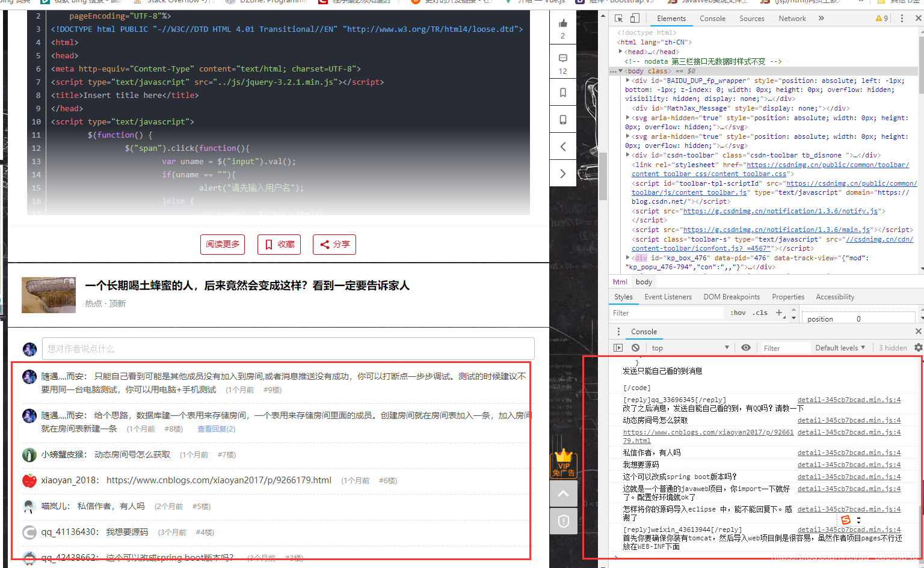924x568 pixels.
Task: Open comments via the speech bubble icon
Action: [562, 58]
